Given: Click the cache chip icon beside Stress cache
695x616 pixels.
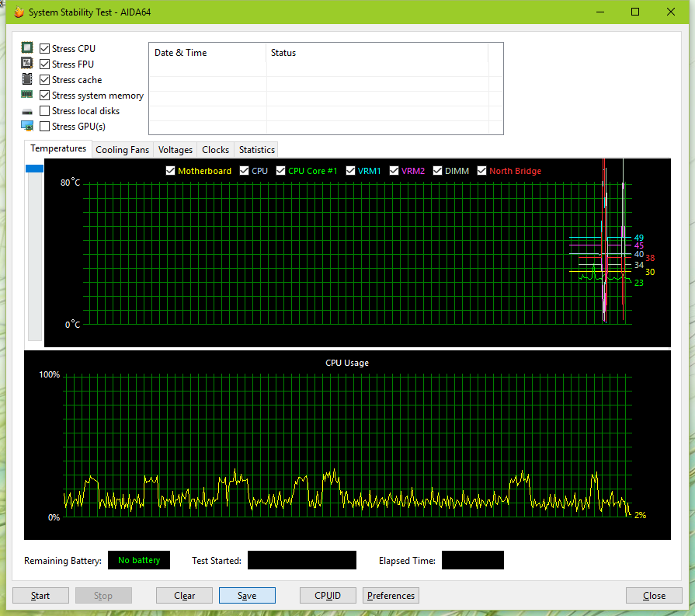Looking at the screenshot, I should 27,79.
